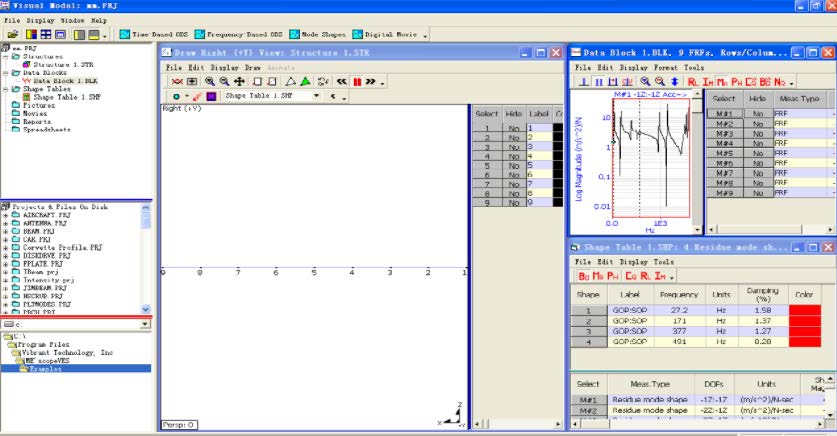
Task: Toggle Hide value for point 3 row
Action: click(513, 146)
